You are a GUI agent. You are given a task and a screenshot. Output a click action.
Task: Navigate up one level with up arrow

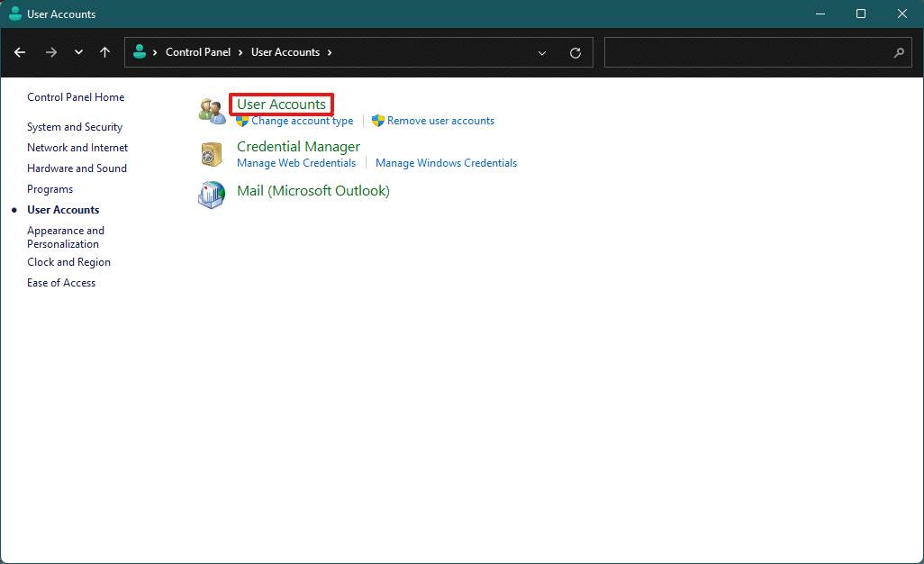pyautogui.click(x=104, y=52)
